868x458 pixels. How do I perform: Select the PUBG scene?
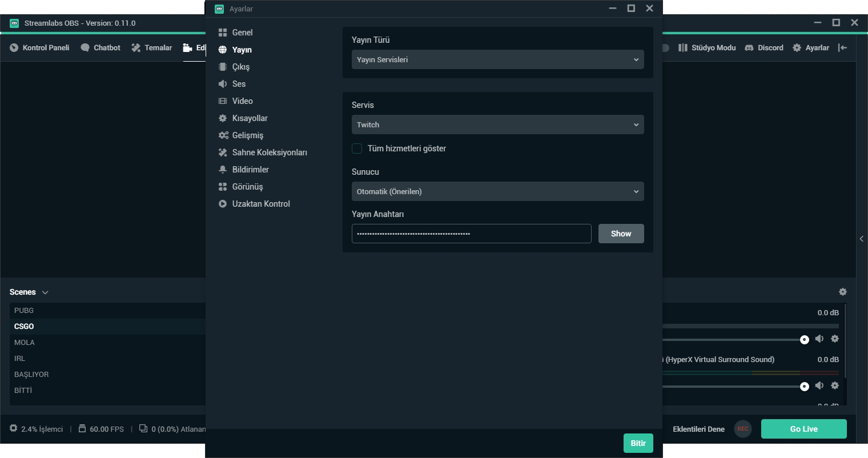[x=107, y=311]
